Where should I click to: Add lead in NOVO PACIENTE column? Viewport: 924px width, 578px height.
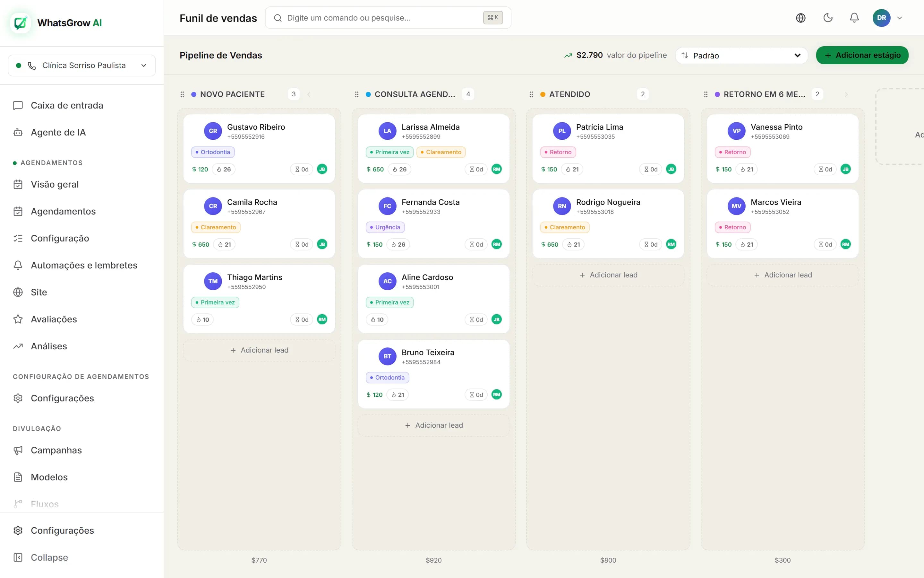(x=259, y=350)
